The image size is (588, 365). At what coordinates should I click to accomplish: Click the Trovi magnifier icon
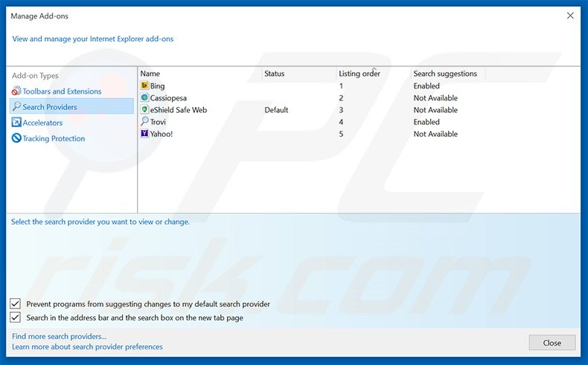[x=144, y=122]
